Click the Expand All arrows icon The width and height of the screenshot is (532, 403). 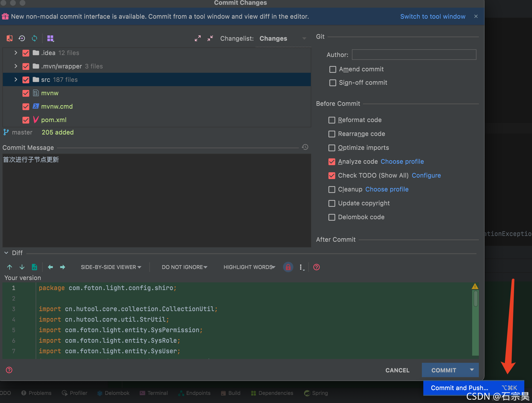(198, 38)
